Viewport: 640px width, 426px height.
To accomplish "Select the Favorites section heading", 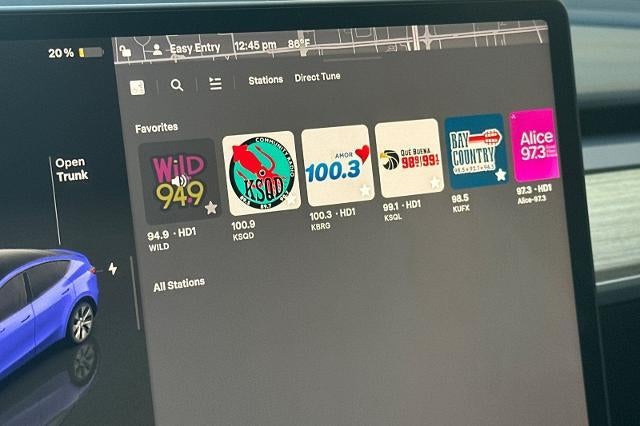I will point(157,128).
